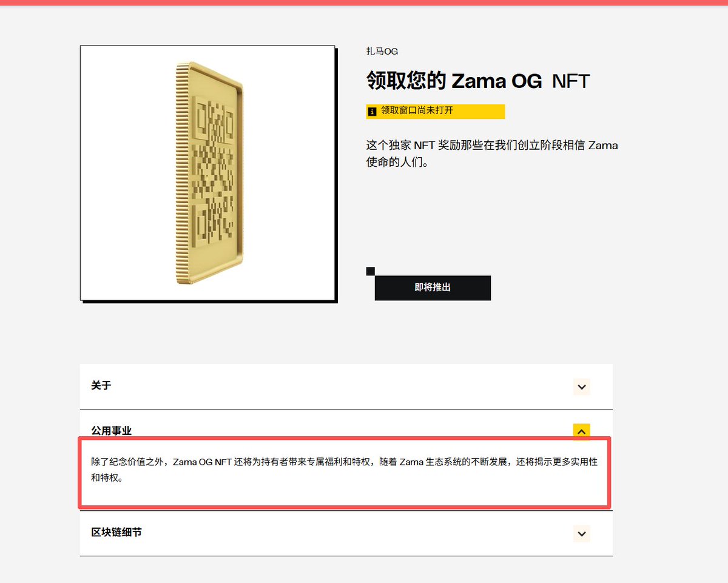Collapse the 公用事业 section with yellow chevron
728x583 pixels.
coord(581,431)
